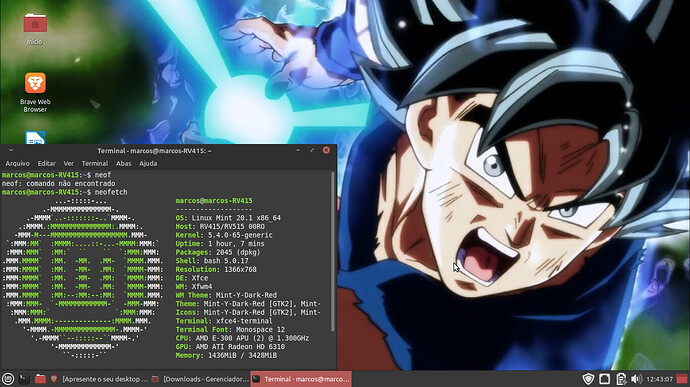
Task: Switch to Apresente o seu desktop window
Action: click(100, 379)
